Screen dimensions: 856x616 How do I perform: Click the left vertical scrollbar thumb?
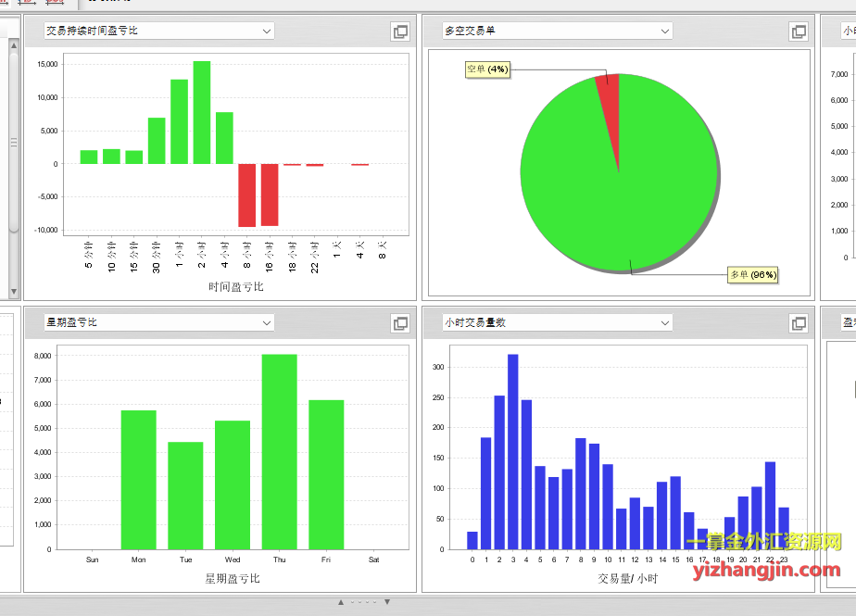pyautogui.click(x=14, y=142)
